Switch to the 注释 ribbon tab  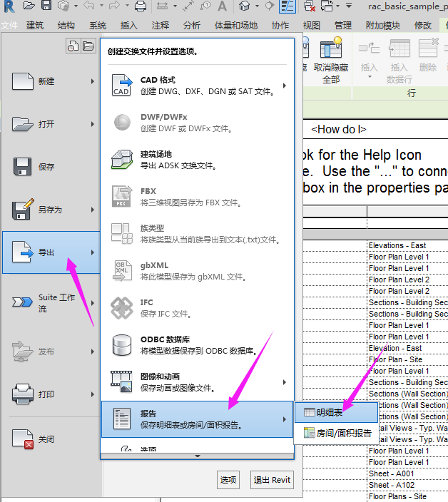coord(161,26)
